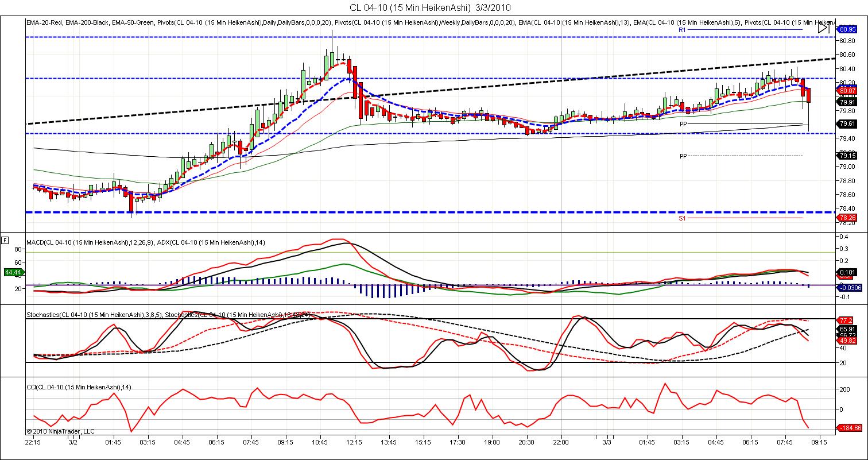868x460 pixels.
Task: Click the 3/2 date label on the time axis
Action: [x=73, y=443]
